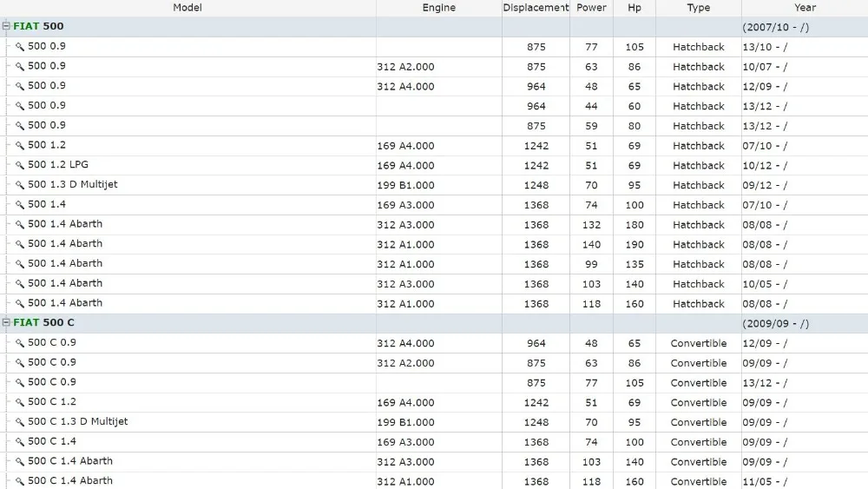The image size is (868, 489).
Task: Click the Power column header
Action: 591,8
